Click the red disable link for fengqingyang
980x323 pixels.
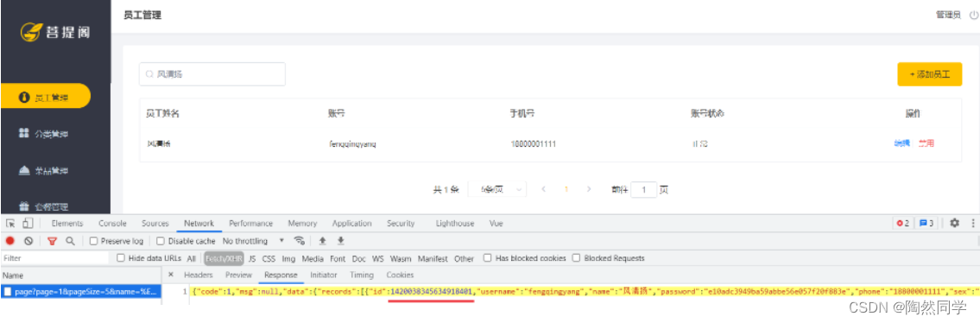[926, 143]
